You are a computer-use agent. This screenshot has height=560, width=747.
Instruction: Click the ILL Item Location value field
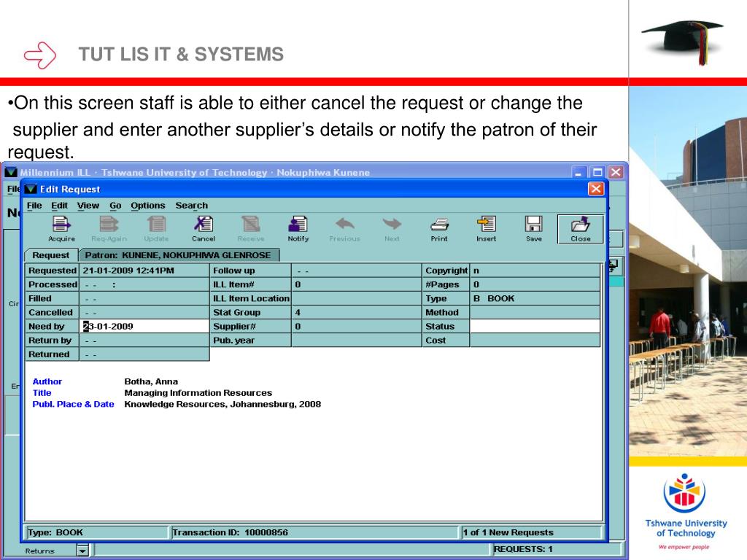(x=356, y=298)
